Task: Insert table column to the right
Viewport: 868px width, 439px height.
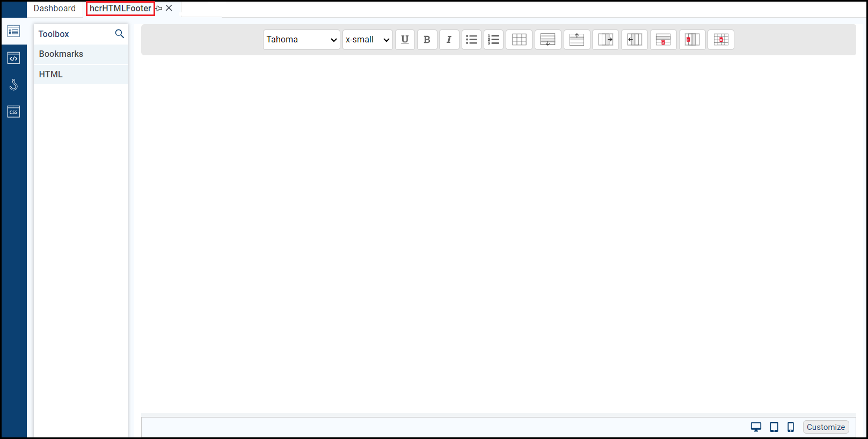Action: pyautogui.click(x=606, y=40)
